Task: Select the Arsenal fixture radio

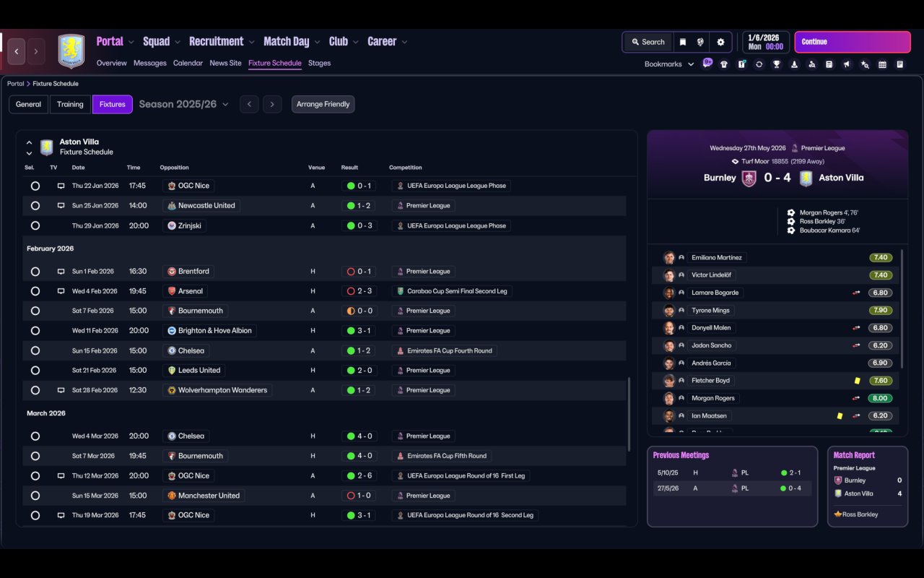Action: pos(35,291)
